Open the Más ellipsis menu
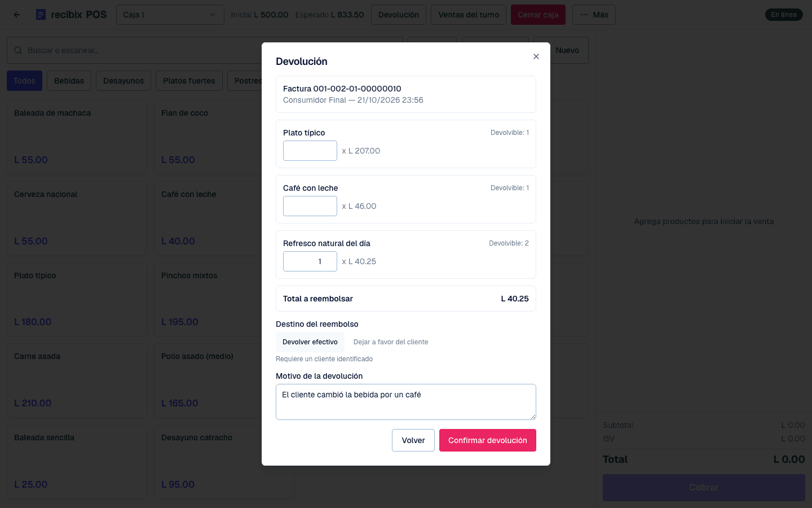Viewport: 812px width, 508px height. click(x=594, y=15)
